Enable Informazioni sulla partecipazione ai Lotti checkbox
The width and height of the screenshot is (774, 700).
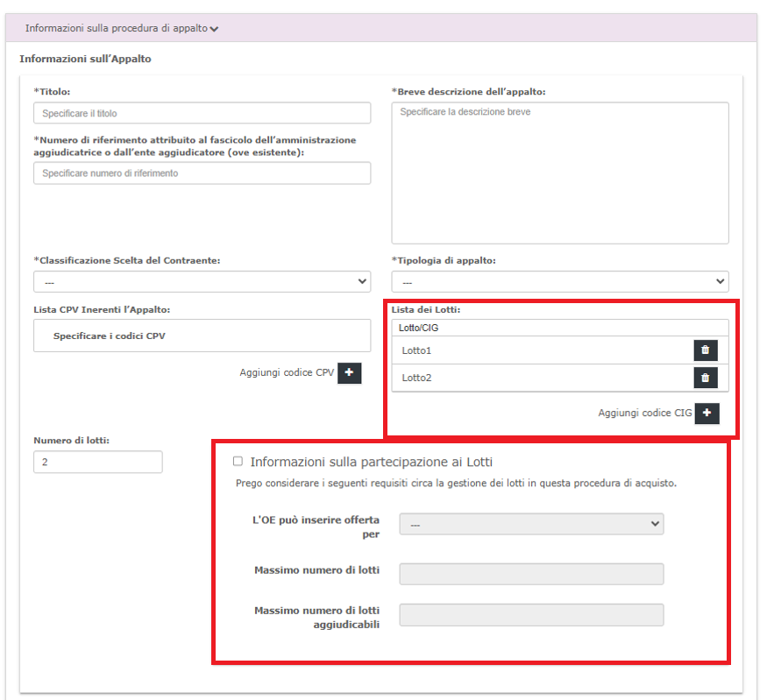[x=238, y=461]
